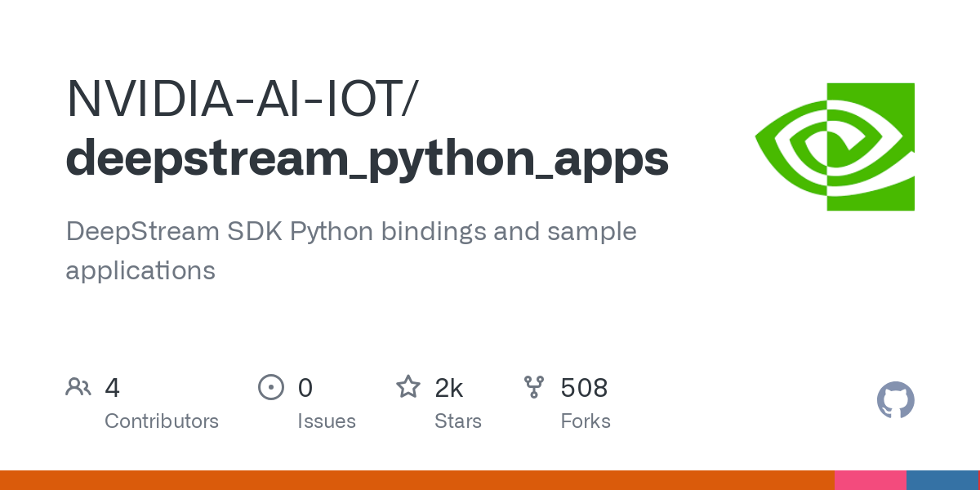Open the NVIDIA-AI-IOT owner name
The image size is (980, 490).
[x=241, y=98]
